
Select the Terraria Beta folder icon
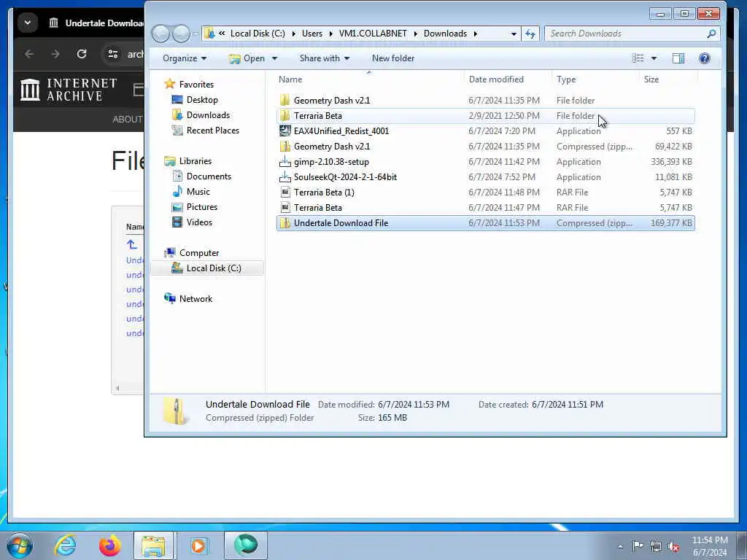(285, 115)
